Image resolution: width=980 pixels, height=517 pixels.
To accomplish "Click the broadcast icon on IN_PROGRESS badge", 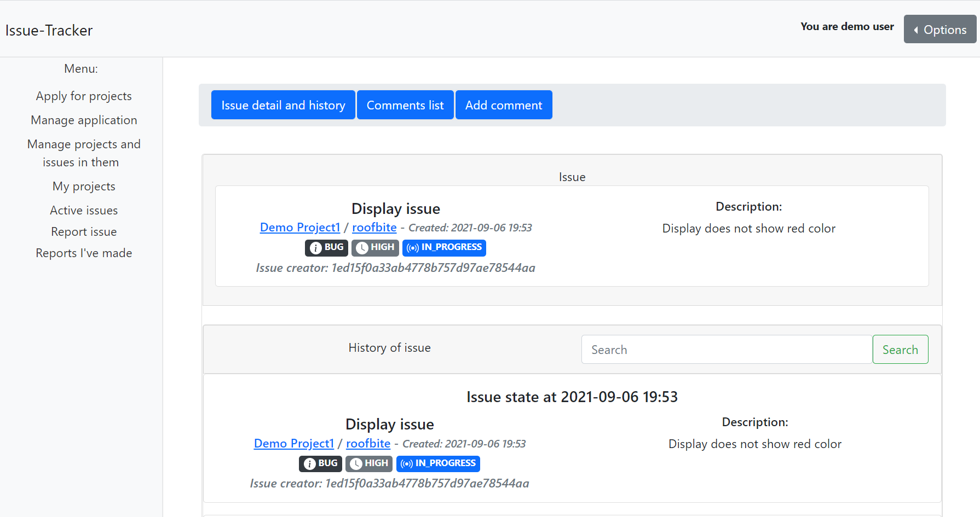I will point(411,248).
